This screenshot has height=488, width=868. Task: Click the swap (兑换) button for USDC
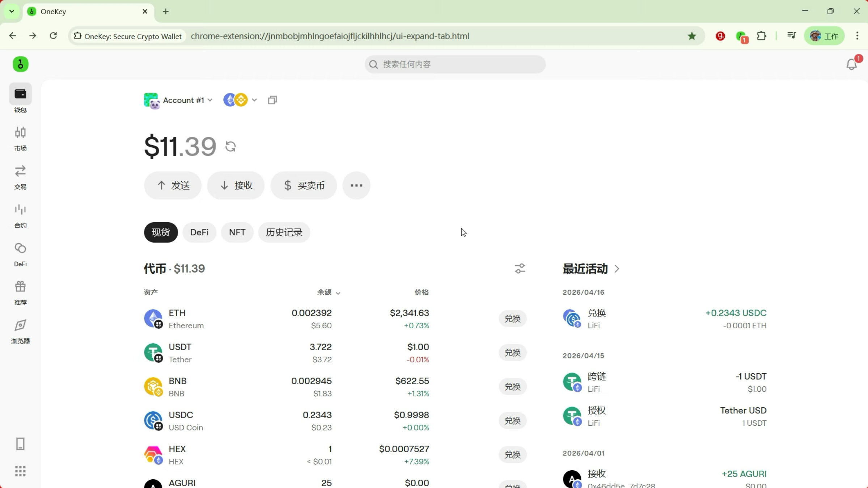pyautogui.click(x=513, y=421)
